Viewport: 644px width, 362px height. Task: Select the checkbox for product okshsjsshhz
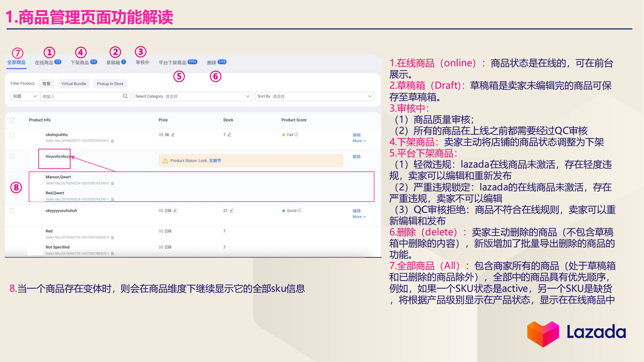12,135
